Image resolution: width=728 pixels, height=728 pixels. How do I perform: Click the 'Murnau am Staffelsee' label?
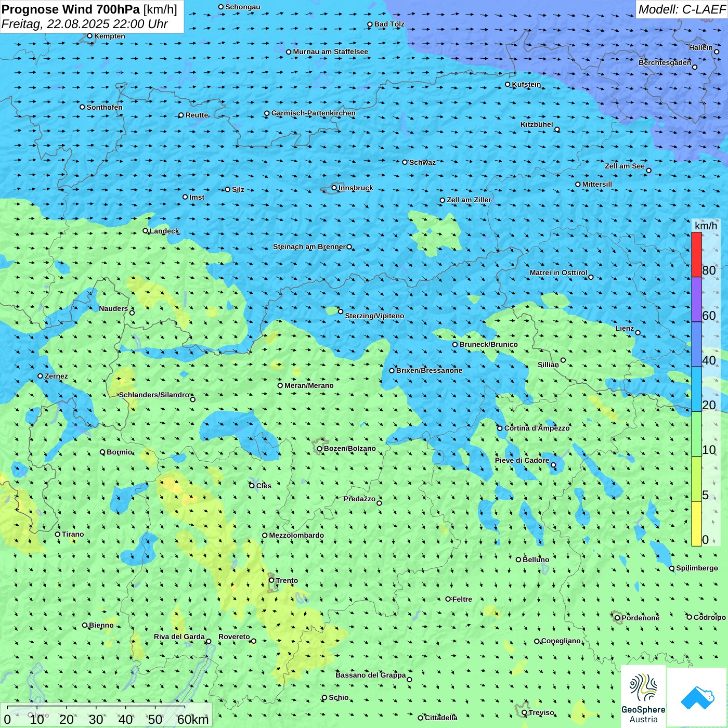point(331,51)
